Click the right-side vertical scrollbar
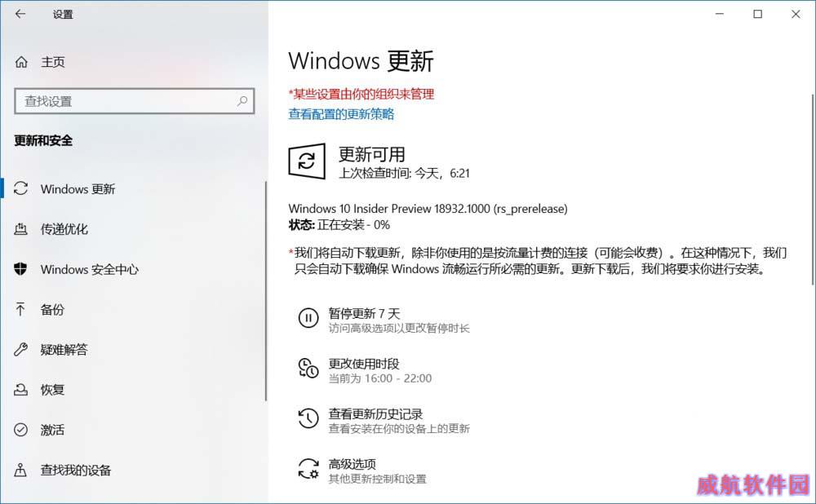Image resolution: width=816 pixels, height=504 pixels. 812,190
